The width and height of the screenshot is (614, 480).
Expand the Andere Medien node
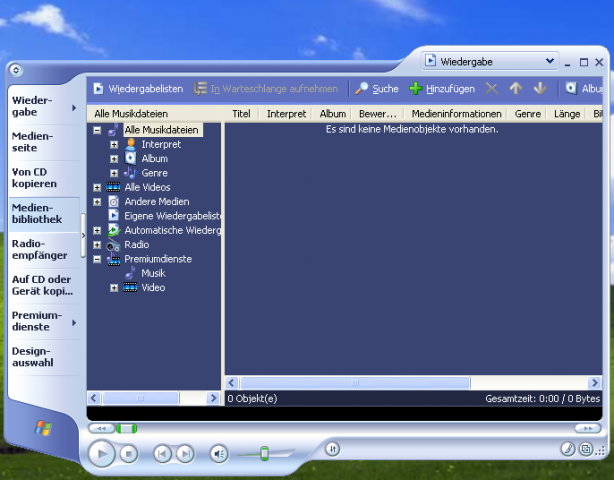point(97,202)
